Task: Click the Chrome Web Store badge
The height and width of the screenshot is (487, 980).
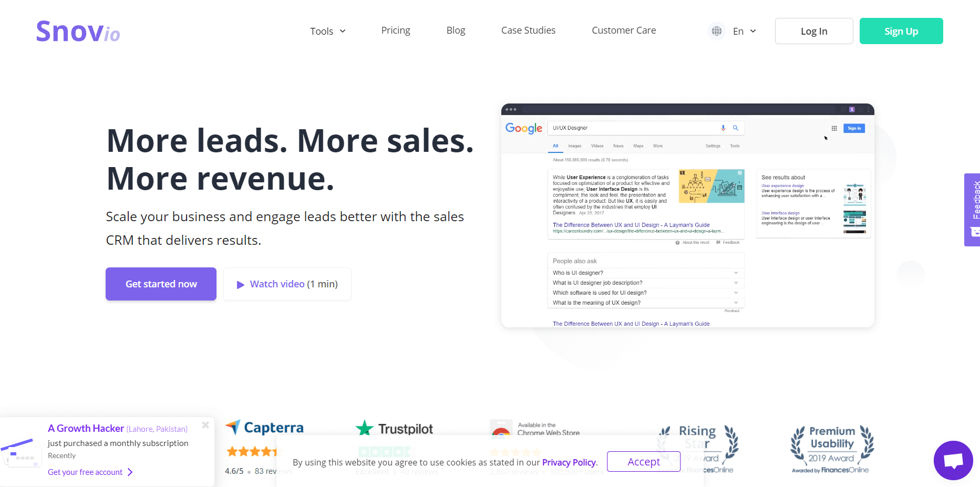Action: pyautogui.click(x=535, y=429)
